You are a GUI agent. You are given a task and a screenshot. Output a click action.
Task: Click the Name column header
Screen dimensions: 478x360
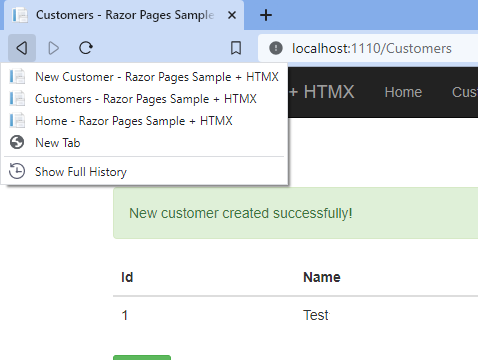(322, 277)
